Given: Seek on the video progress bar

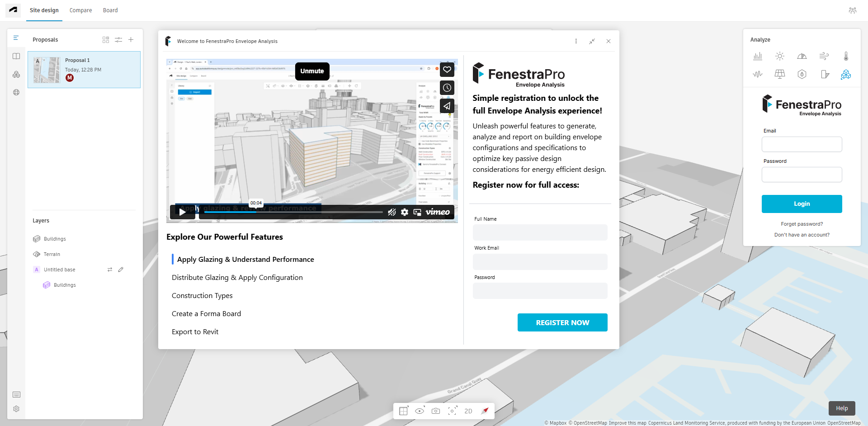Looking at the screenshot, I should (293, 212).
